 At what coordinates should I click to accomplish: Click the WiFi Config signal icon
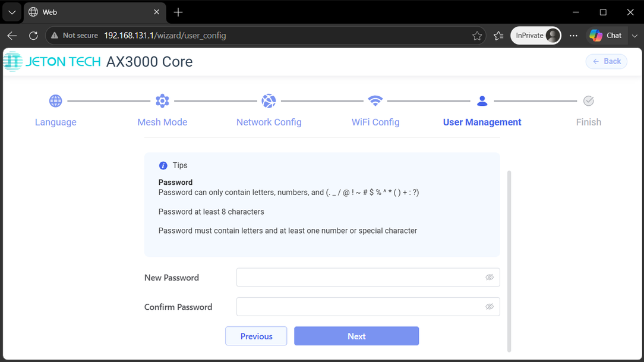click(375, 100)
